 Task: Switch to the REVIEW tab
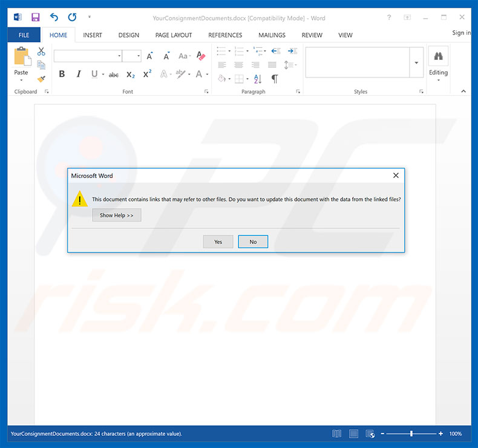312,35
